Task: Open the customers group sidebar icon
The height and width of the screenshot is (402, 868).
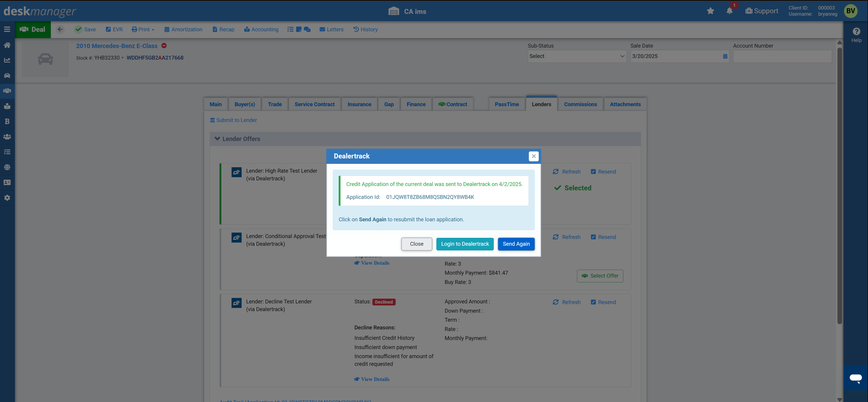Action: tap(7, 136)
